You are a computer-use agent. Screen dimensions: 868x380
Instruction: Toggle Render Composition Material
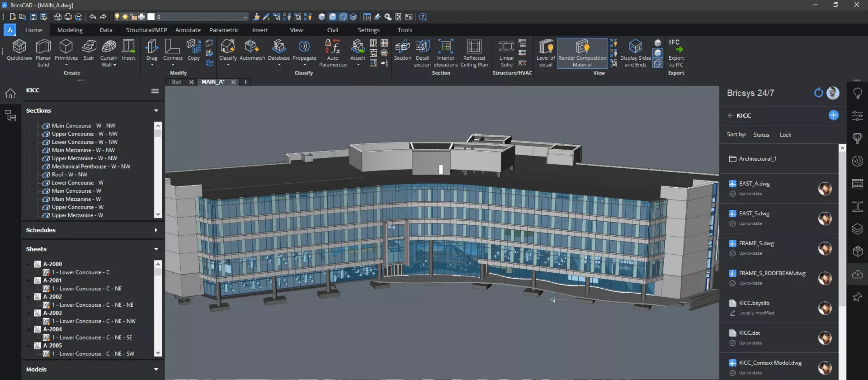[x=582, y=52]
